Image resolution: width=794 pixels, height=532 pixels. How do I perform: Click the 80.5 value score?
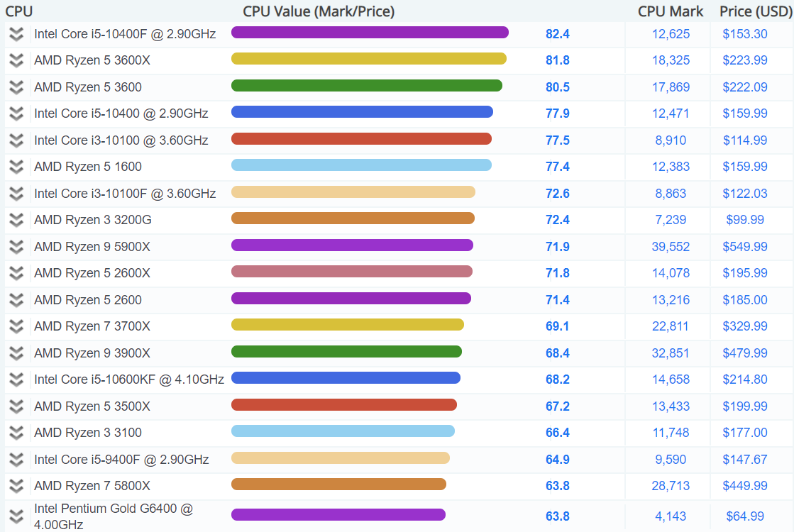[x=558, y=87]
